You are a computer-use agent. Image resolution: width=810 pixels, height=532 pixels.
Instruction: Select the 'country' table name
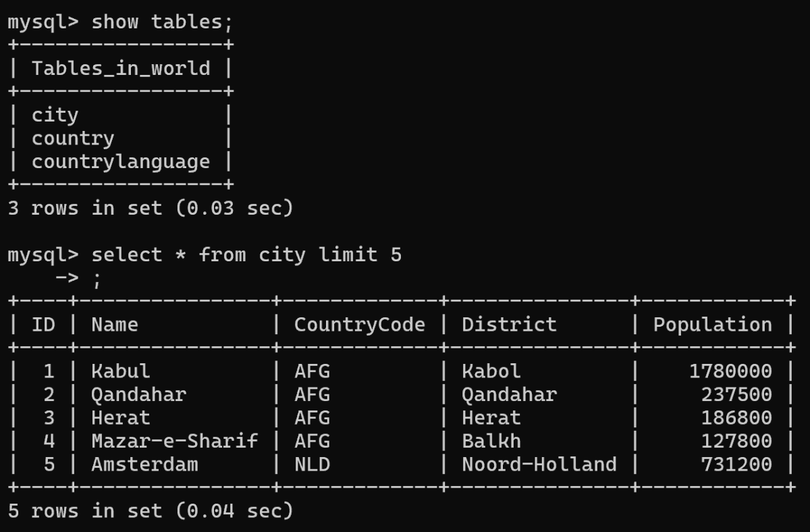73,138
